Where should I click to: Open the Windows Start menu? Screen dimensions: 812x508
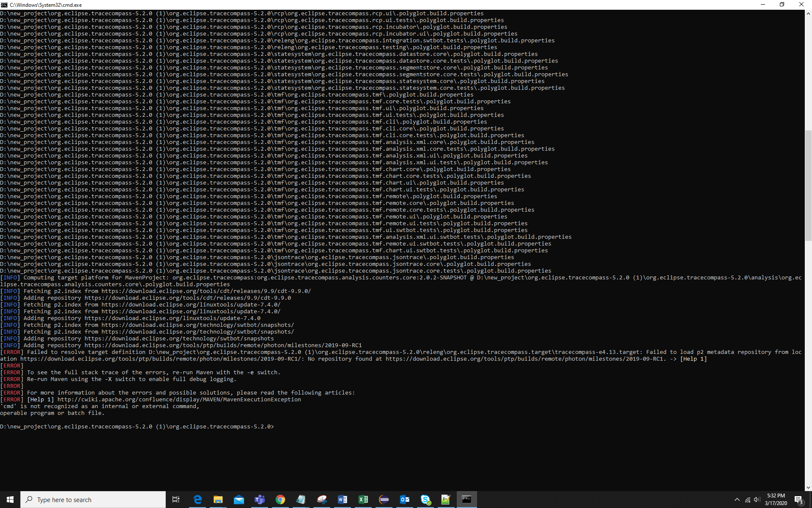tap(10, 500)
